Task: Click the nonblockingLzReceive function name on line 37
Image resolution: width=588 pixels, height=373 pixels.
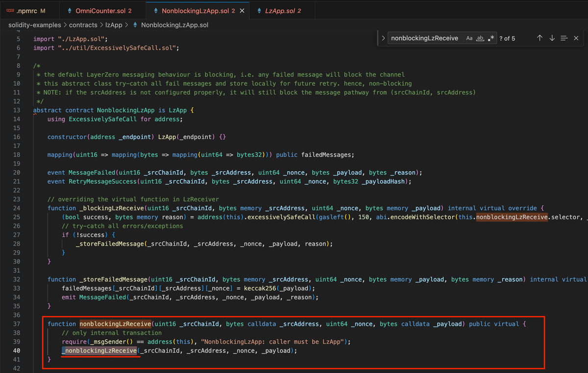Action: click(115, 324)
